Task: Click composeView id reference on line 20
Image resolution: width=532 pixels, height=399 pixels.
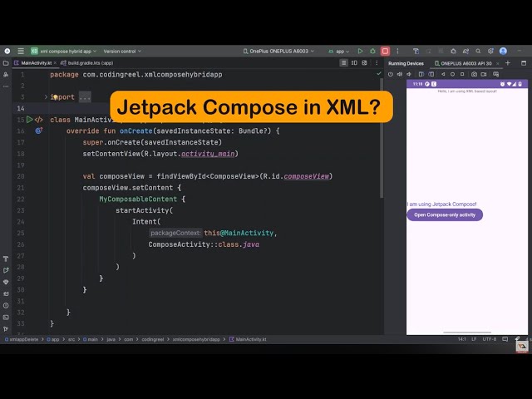Action: (307, 176)
